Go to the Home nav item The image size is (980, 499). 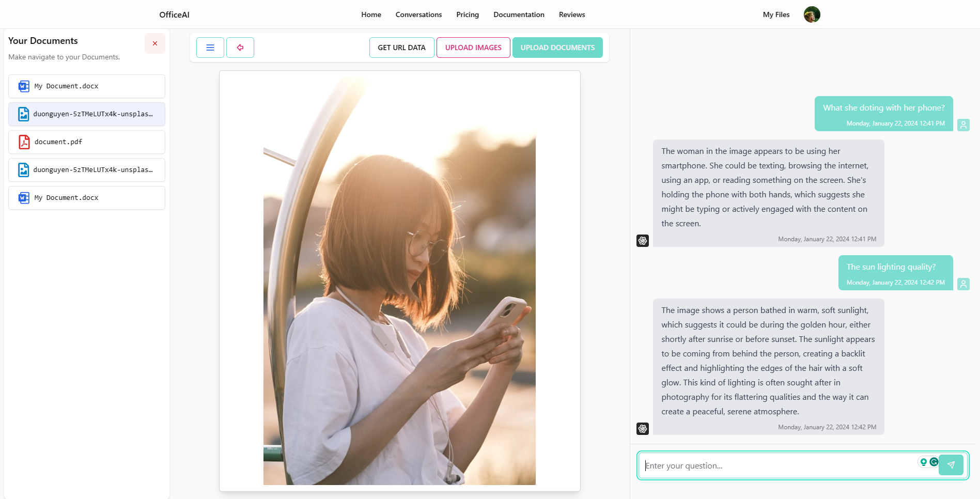pyautogui.click(x=371, y=14)
